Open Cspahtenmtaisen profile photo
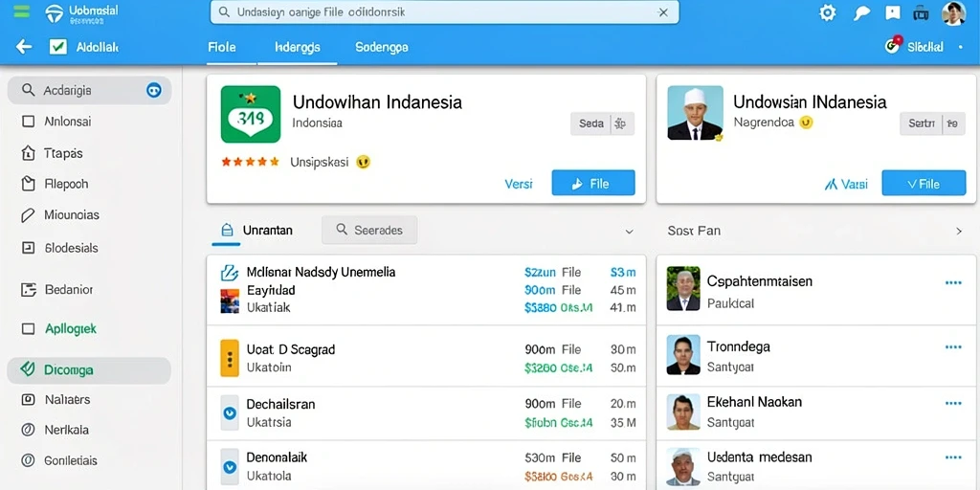Screen dimensions: 980x490 point(683,289)
